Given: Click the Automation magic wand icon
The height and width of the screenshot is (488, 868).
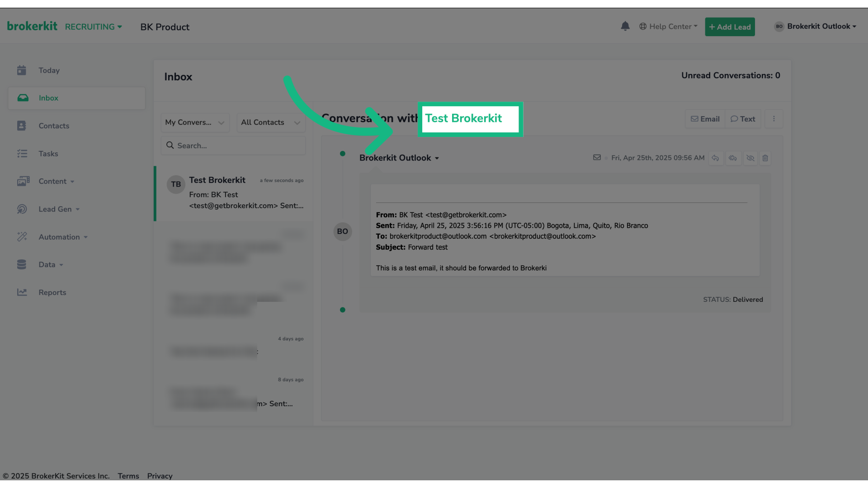Looking at the screenshot, I should (x=22, y=237).
